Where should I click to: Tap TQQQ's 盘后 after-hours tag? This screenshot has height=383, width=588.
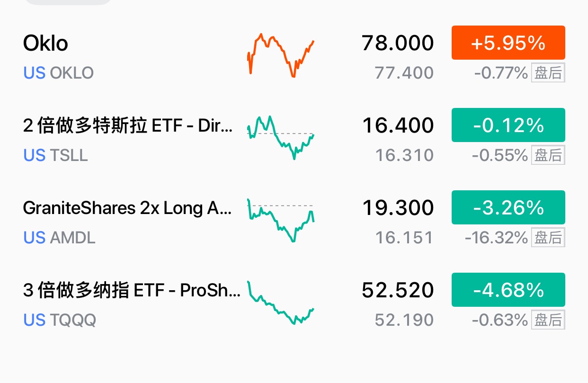pyautogui.click(x=548, y=320)
